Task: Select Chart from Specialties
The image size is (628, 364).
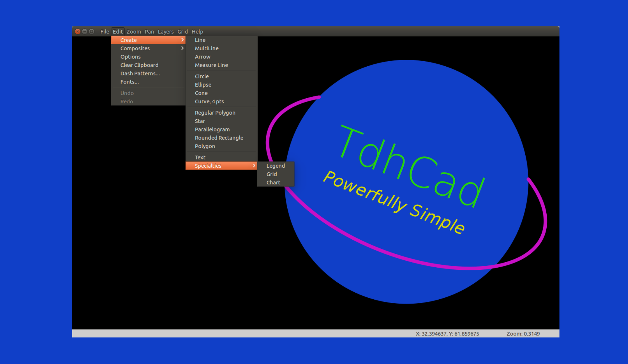Action: (276, 182)
